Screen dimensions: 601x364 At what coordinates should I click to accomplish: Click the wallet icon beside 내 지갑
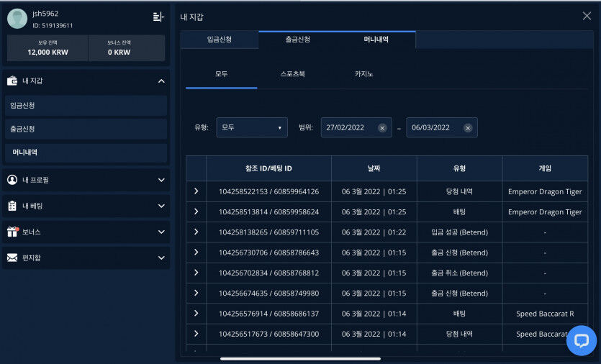pos(12,81)
